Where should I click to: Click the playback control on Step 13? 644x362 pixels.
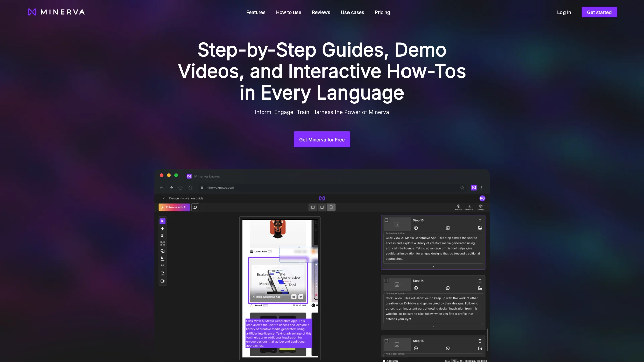pyautogui.click(x=416, y=227)
